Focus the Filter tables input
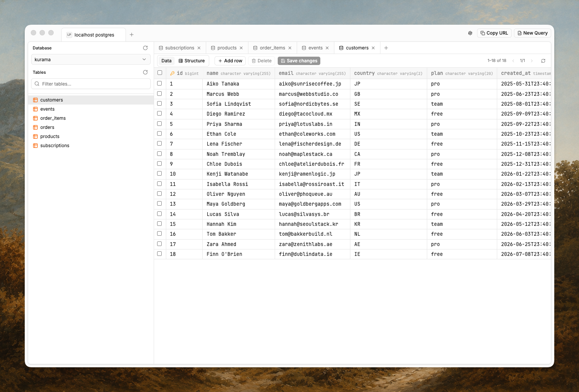 click(x=91, y=84)
